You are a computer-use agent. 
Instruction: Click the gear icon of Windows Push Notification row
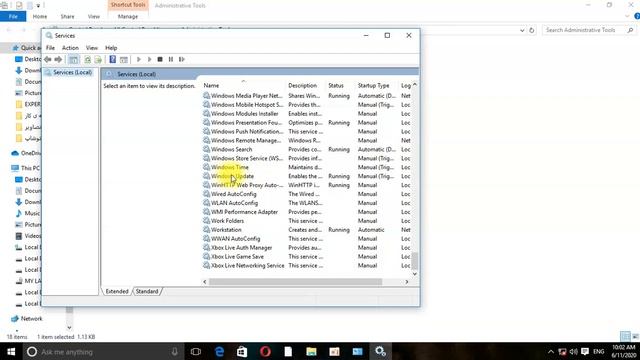click(207, 131)
